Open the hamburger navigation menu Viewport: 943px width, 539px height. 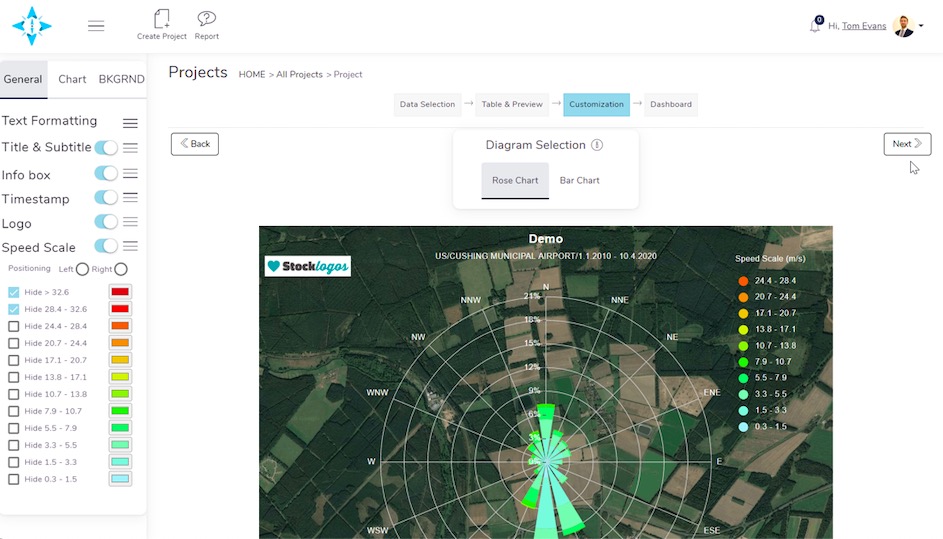(x=96, y=26)
